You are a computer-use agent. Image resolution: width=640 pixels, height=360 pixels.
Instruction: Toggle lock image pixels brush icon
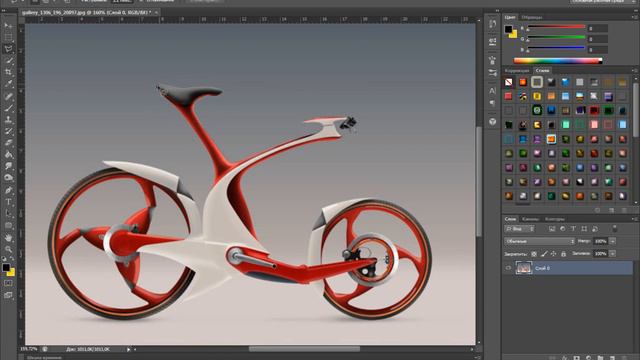(544, 254)
